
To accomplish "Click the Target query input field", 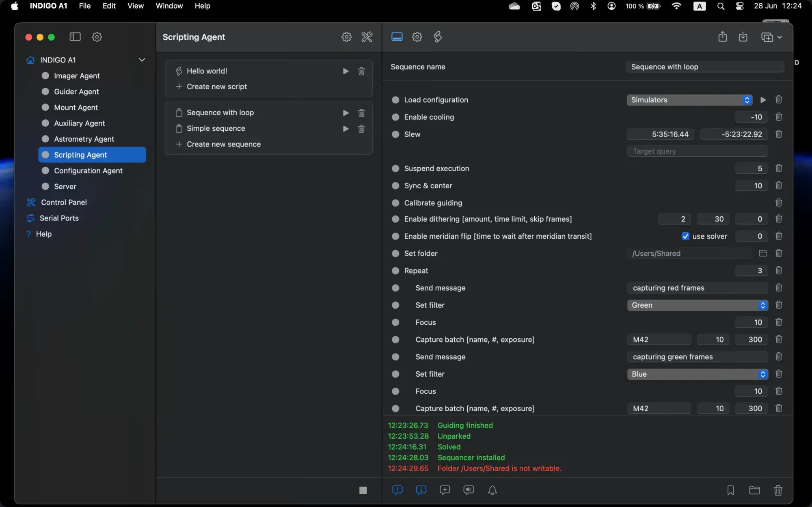I will 697,151.
